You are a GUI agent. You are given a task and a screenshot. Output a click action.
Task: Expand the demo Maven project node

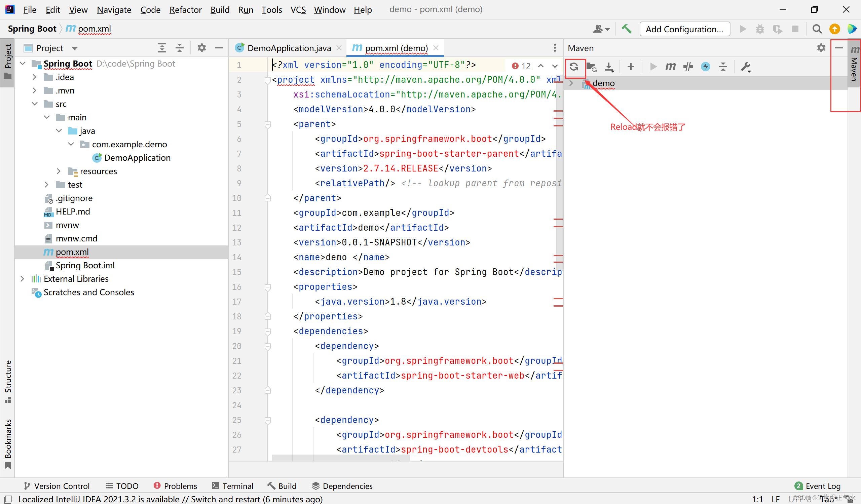(x=571, y=83)
